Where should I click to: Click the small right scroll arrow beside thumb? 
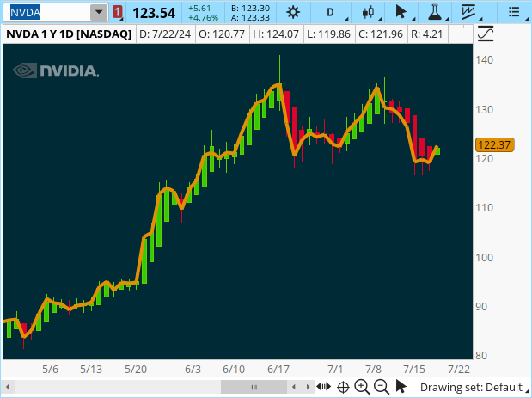tap(308, 387)
